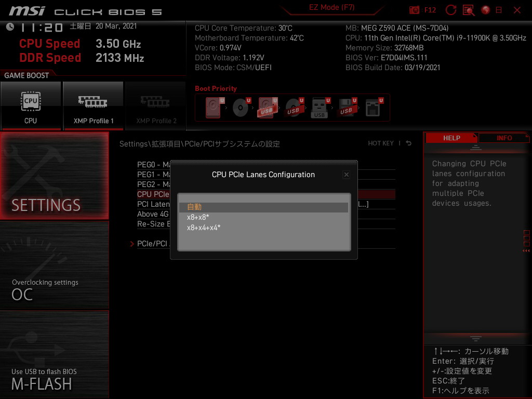Switch to the INFO tab
The width and height of the screenshot is (532, 399).
click(x=504, y=138)
